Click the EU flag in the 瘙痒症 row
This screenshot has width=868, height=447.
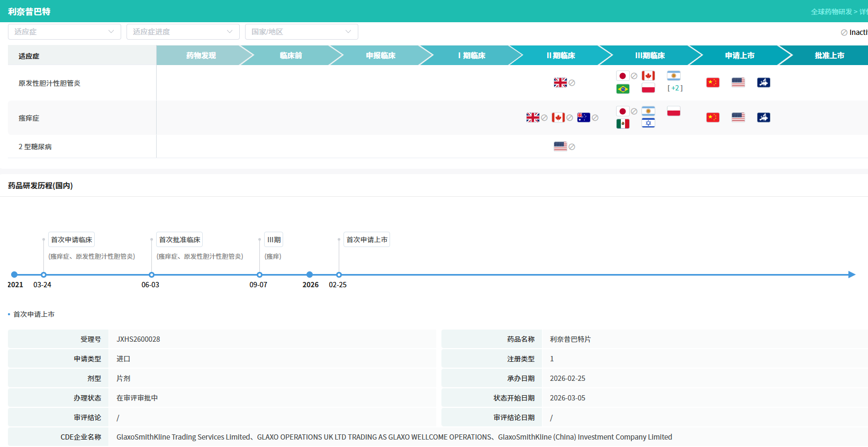(x=763, y=117)
